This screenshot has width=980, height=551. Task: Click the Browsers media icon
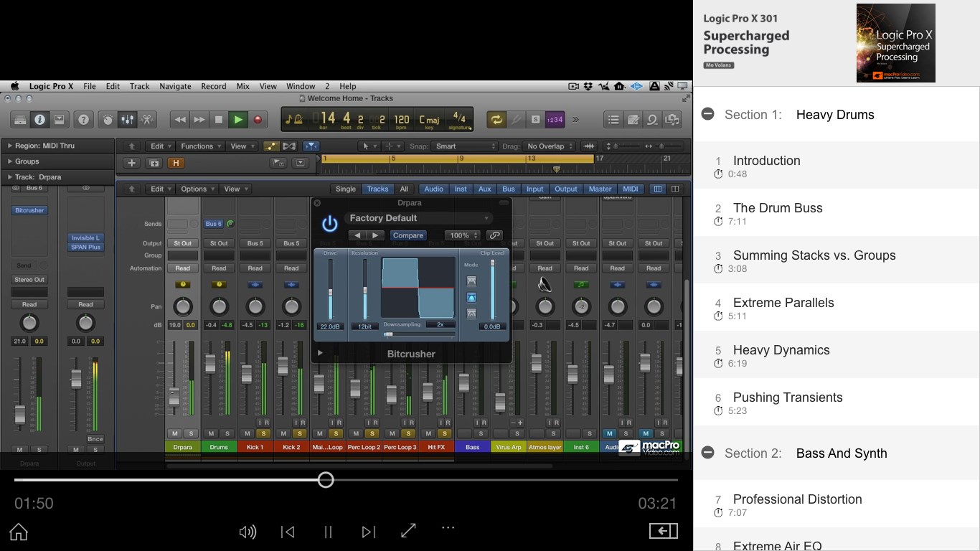click(672, 119)
